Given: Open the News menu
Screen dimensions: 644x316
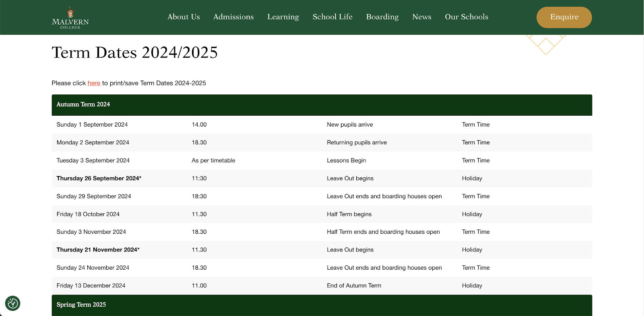Looking at the screenshot, I should click(422, 17).
